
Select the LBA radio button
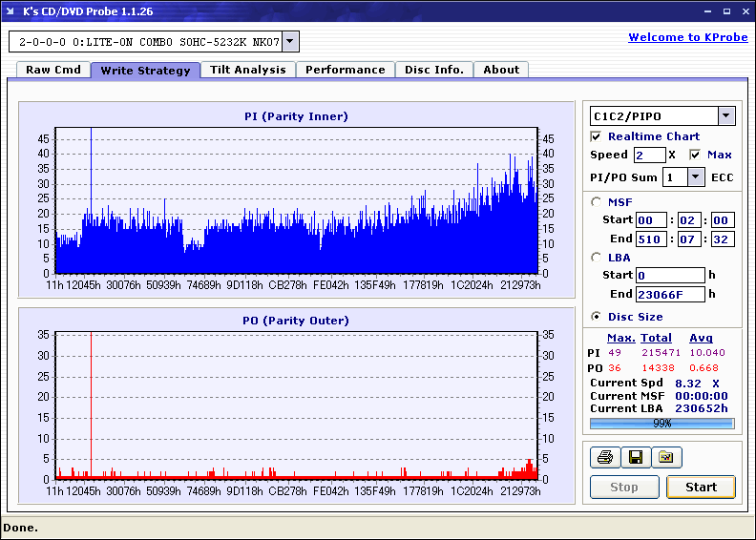pyautogui.click(x=597, y=257)
